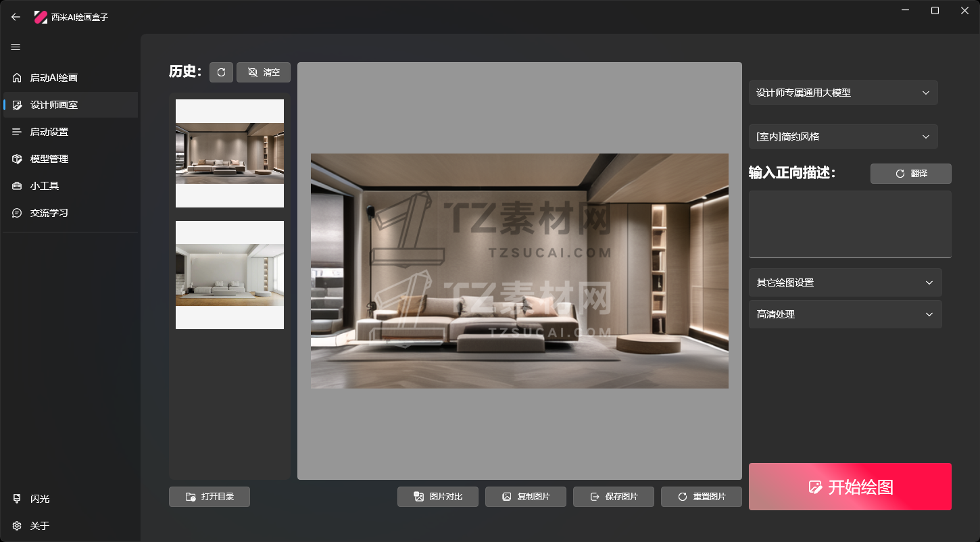Screen dimensions: 980x542
Task: Click the flash icon beside 闪光
Action: [x=17, y=499]
